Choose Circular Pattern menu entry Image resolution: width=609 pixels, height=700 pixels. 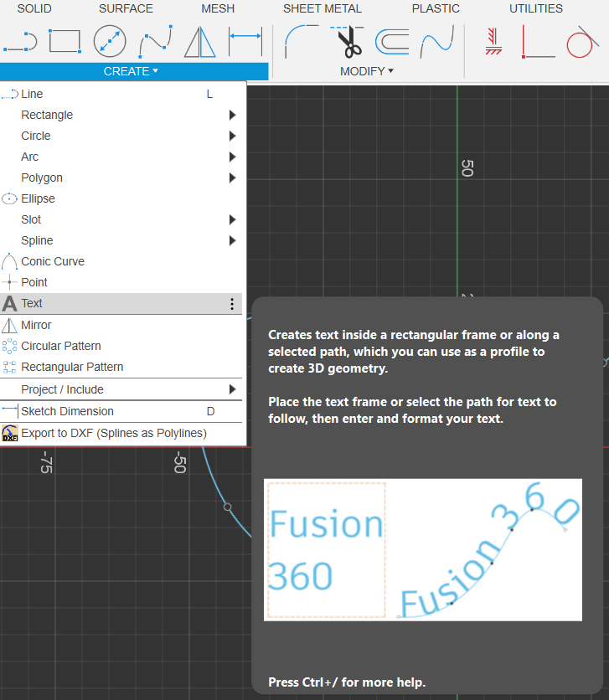pos(121,346)
